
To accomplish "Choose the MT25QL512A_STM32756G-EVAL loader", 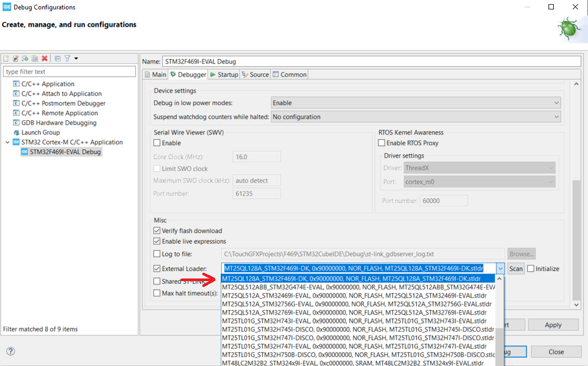I will pos(358,304).
